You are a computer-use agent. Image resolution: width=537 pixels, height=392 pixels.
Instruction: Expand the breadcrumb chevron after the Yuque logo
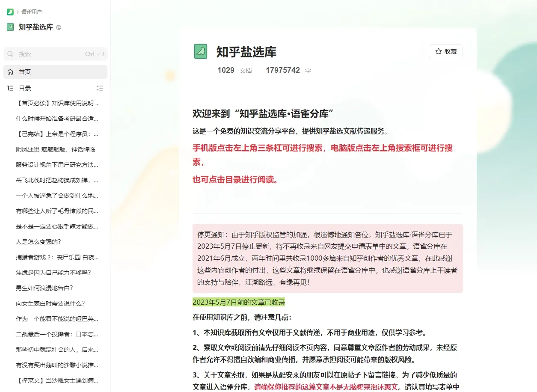coord(17,12)
